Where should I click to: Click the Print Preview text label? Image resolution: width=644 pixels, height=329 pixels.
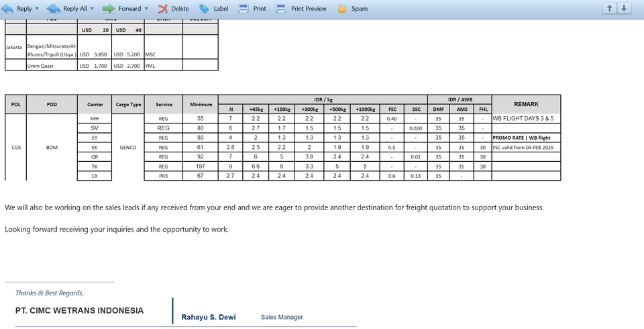(309, 9)
